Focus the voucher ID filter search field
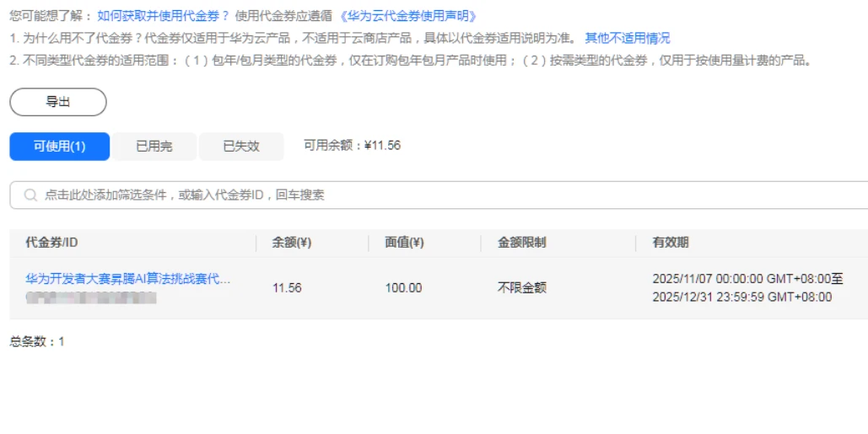Screen dimensions: 868x434 (439, 196)
